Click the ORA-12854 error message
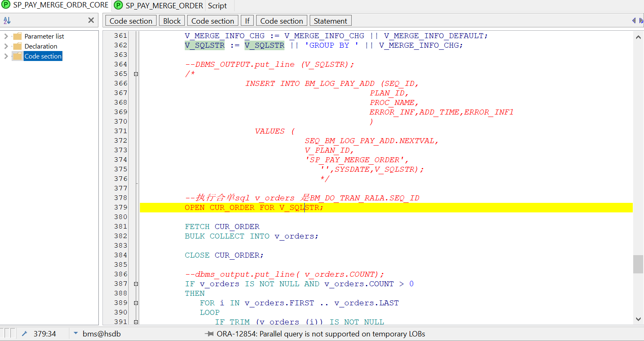 coord(321,334)
